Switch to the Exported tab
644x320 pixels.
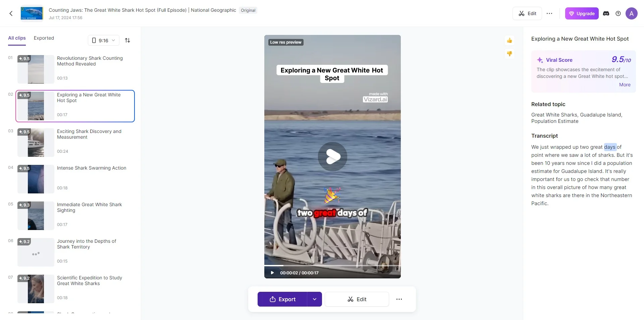click(44, 38)
